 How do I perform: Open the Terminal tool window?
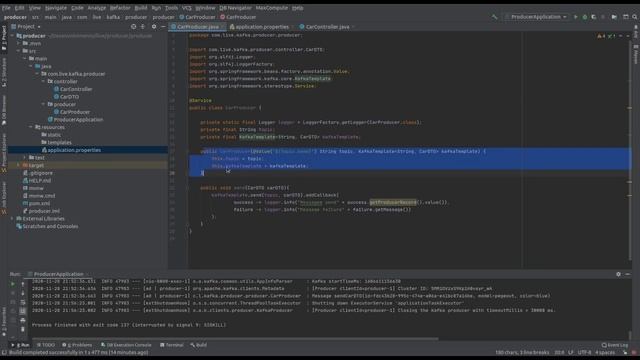point(172,345)
